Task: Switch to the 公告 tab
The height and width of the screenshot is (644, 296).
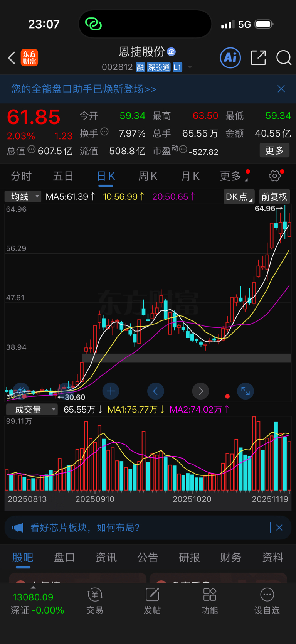Action: coord(148,558)
